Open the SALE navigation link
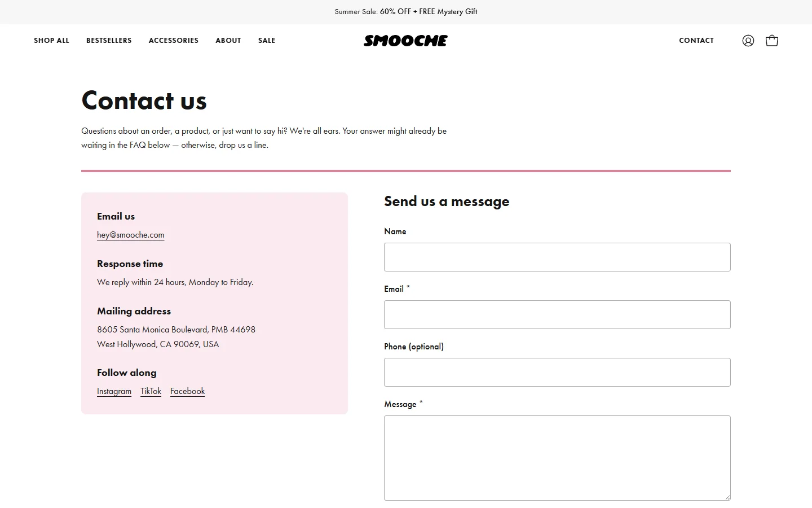The width and height of the screenshot is (812, 508). click(267, 41)
